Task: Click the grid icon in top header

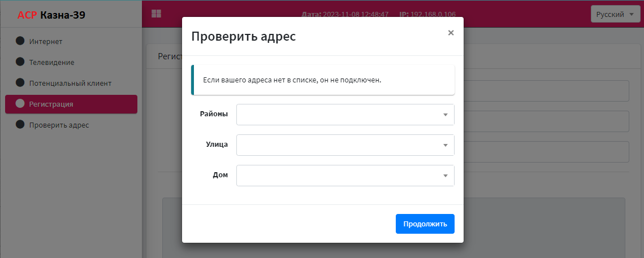Action: (x=156, y=14)
